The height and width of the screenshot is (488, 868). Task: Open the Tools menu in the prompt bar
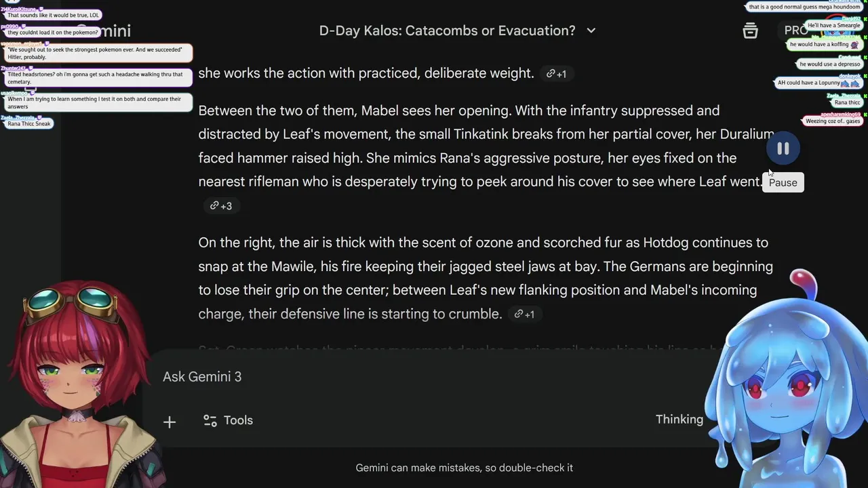click(229, 420)
